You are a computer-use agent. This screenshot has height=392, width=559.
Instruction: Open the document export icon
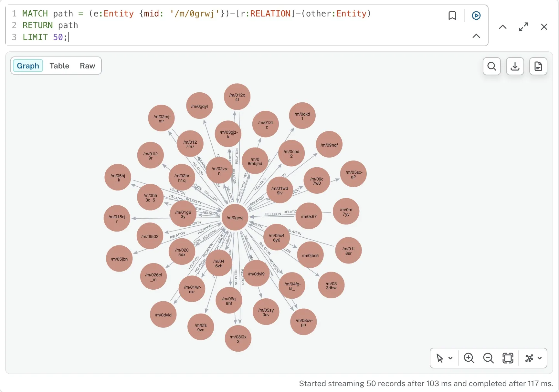(x=538, y=66)
